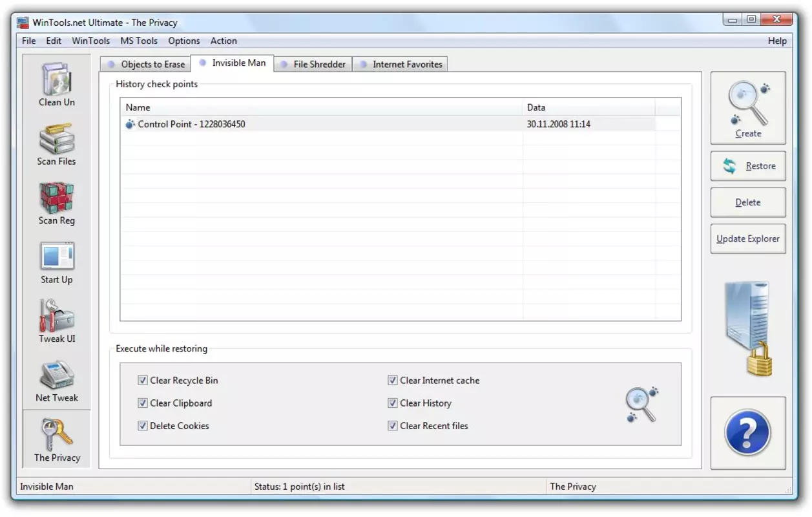
Task: Click the date 30.11.2008 11:14 cell
Action: (x=559, y=124)
